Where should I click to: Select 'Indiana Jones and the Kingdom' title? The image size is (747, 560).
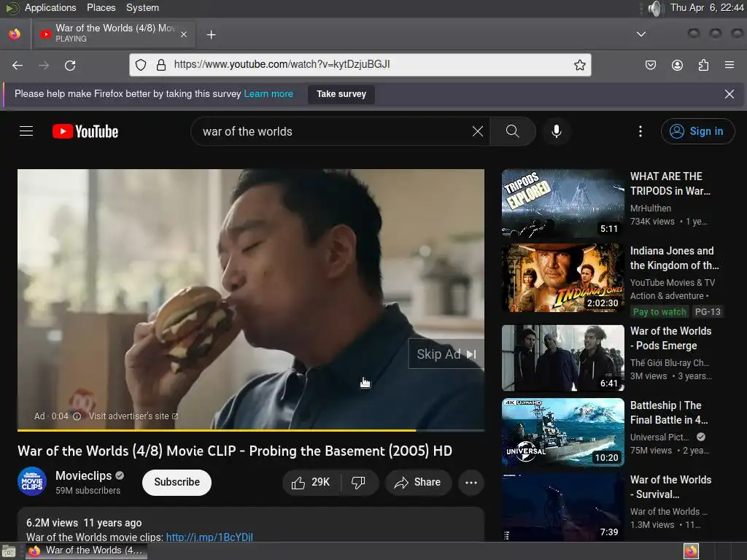[675, 258]
